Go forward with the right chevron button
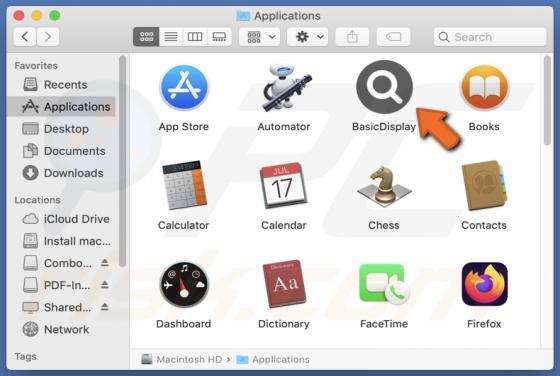 (48, 37)
